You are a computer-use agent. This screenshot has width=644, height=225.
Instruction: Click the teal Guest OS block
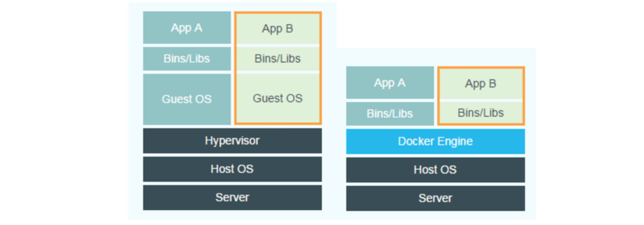click(187, 99)
